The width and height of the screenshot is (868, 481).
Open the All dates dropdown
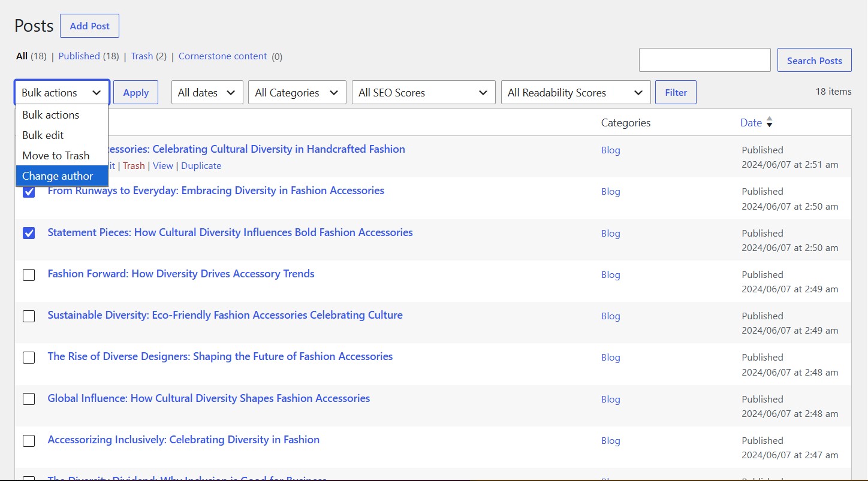(207, 92)
